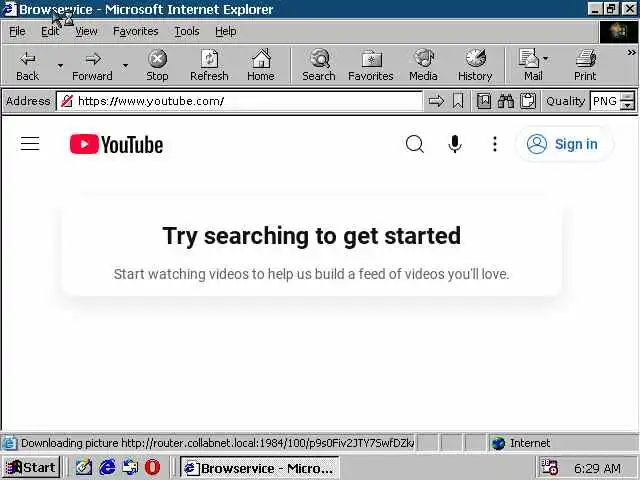
Task: Click the Start watching videos description text
Action: (x=311, y=274)
